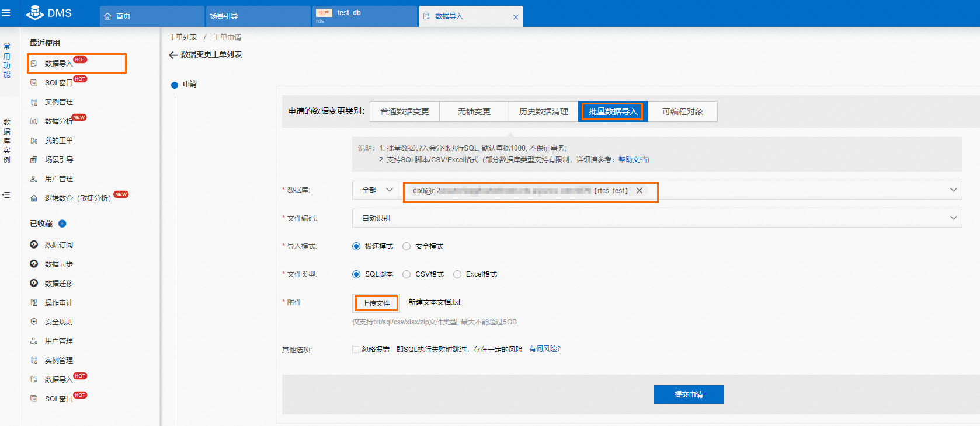Viewport: 980px width, 426px height.
Task: Select the 批量数据导入 category tab
Action: click(x=613, y=111)
